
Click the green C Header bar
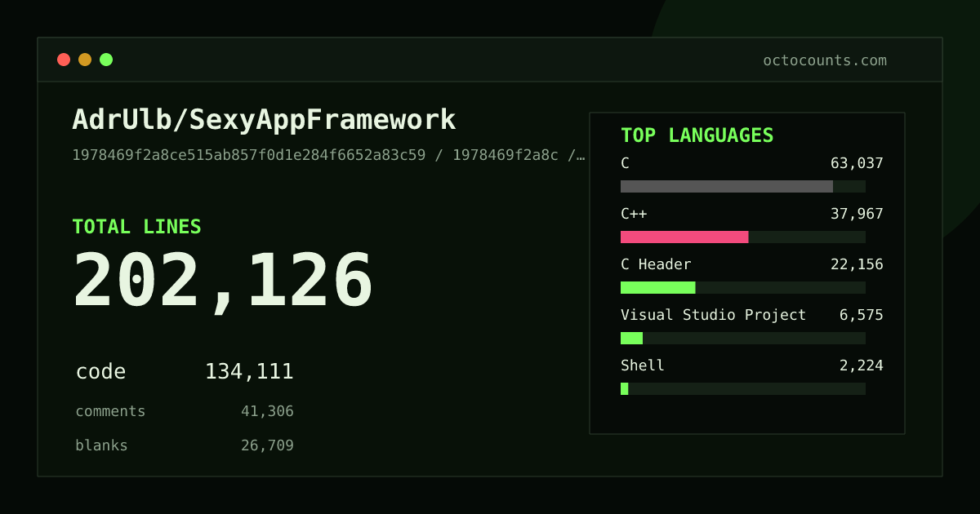658,287
